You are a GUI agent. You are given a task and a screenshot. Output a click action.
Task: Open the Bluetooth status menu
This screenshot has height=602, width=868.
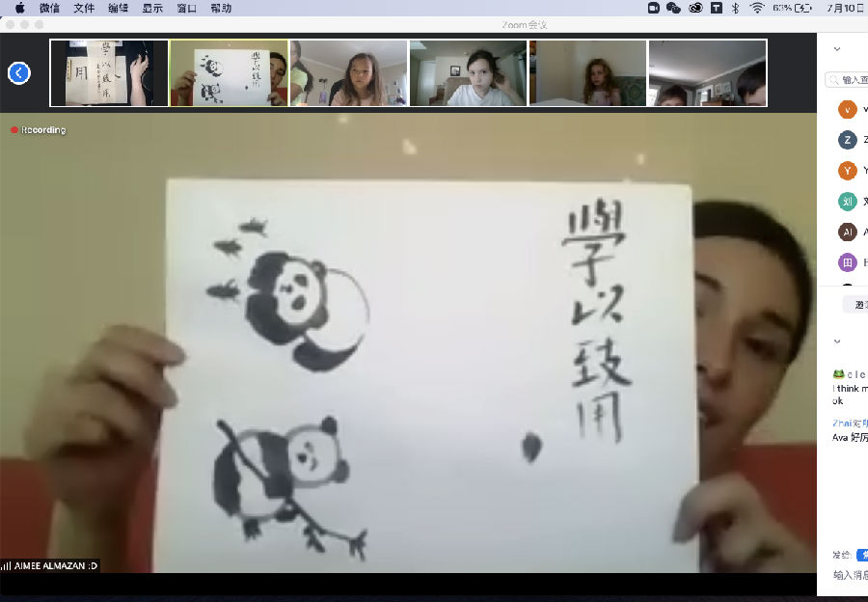(x=735, y=8)
